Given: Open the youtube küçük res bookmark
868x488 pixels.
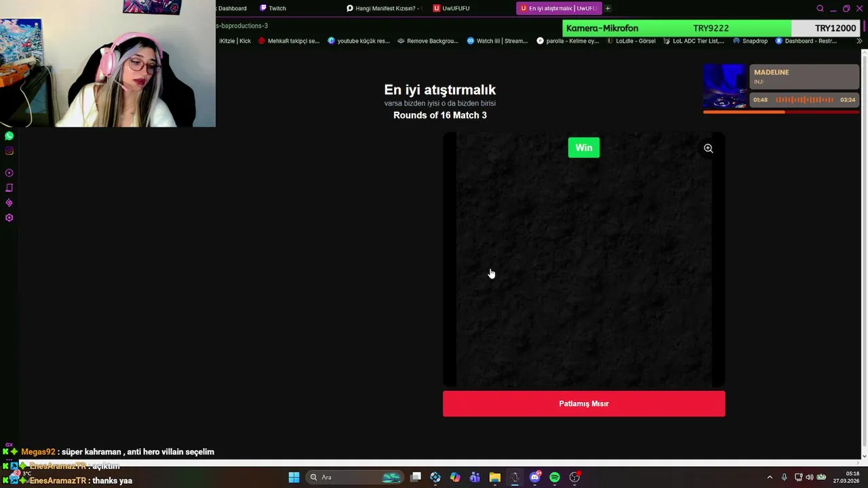Looking at the screenshot, I should tap(359, 41).
